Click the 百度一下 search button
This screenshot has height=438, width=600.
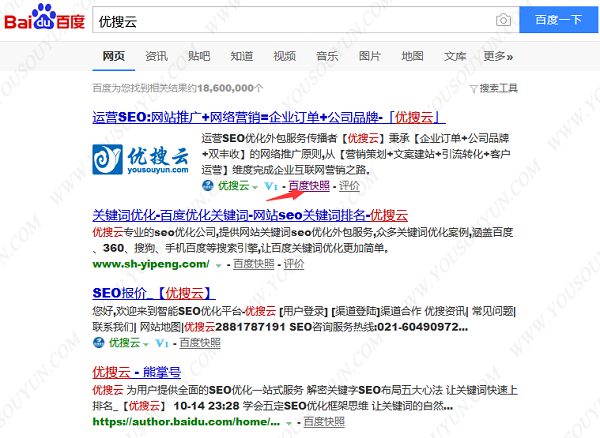(558, 20)
